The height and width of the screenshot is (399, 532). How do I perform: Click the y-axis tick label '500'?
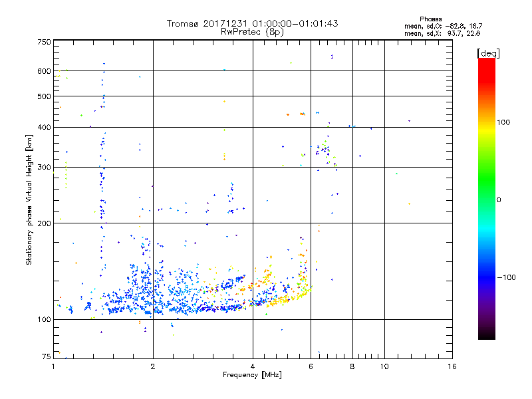44,96
